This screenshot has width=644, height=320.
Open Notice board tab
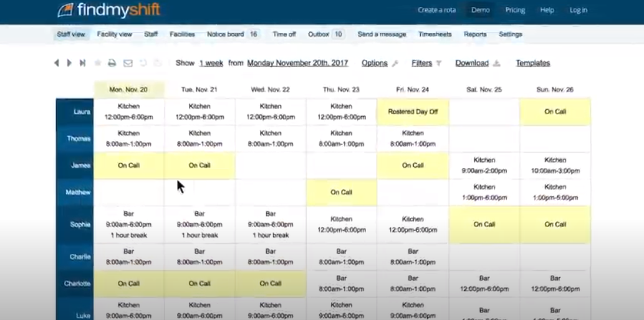(225, 34)
